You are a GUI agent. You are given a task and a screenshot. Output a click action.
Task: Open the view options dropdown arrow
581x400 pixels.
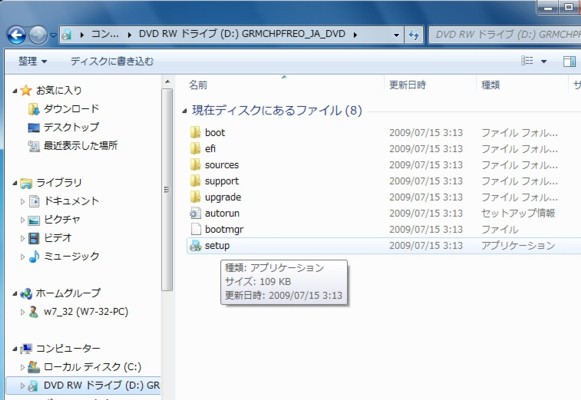pos(544,61)
